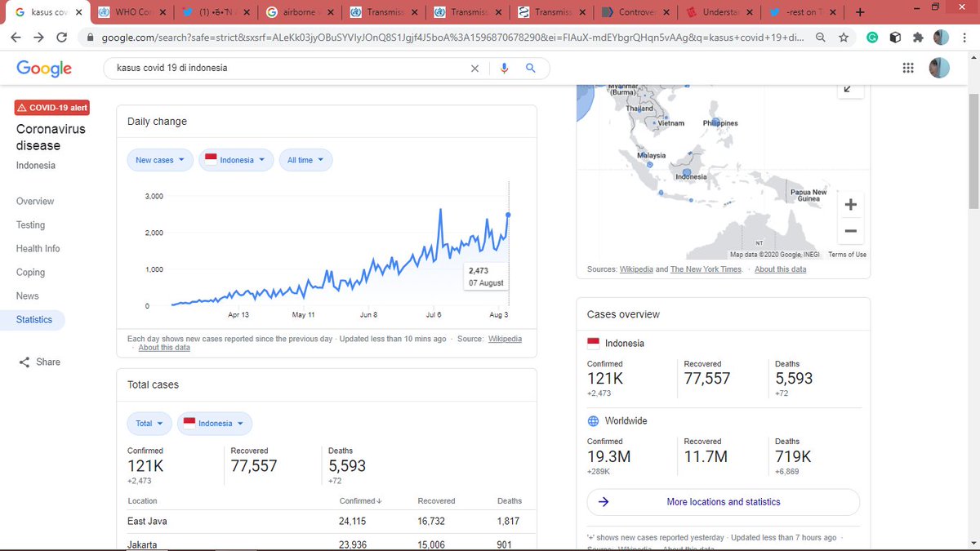Open the All time range dropdown
The image size is (980, 551).
pyautogui.click(x=305, y=160)
